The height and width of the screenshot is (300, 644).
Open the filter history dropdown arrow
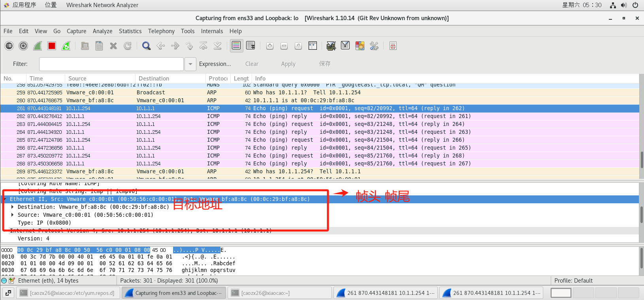[x=190, y=64]
